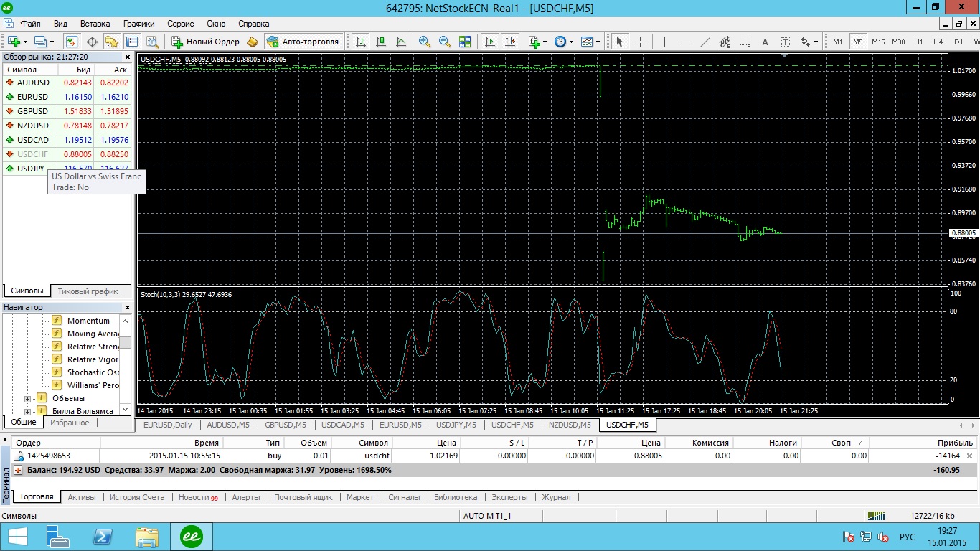The width and height of the screenshot is (980, 551).
Task: Open the Новости terminal tab
Action: (198, 496)
